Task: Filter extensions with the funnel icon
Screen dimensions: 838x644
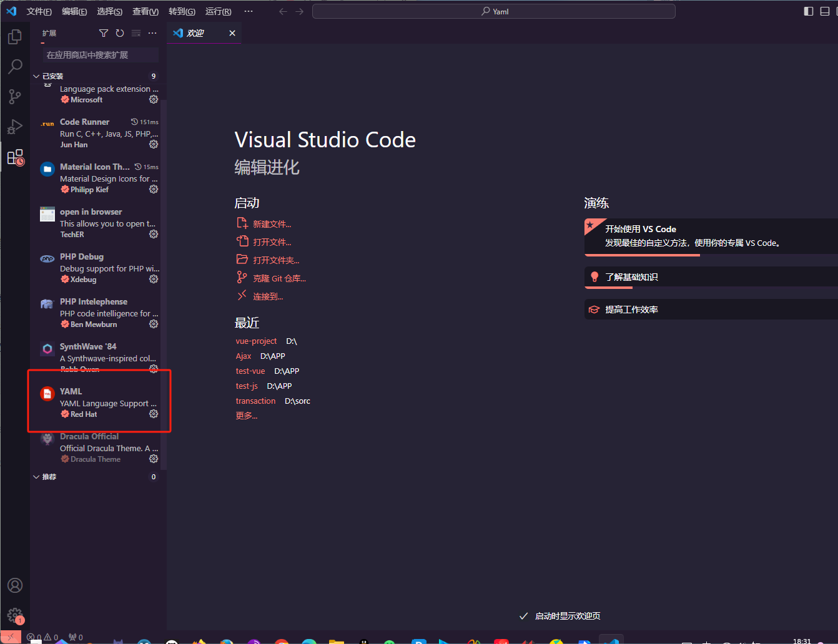Action: (104, 33)
